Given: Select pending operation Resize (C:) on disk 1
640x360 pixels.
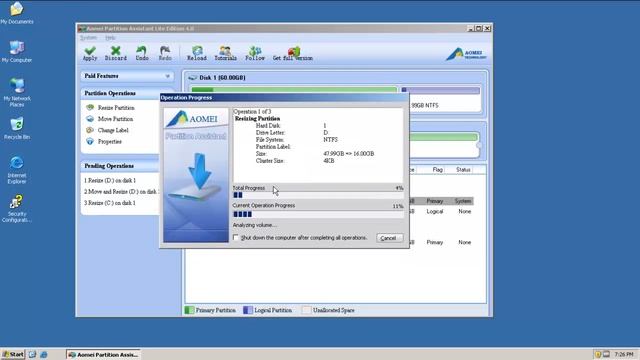Looking at the screenshot, I should tap(110, 203).
